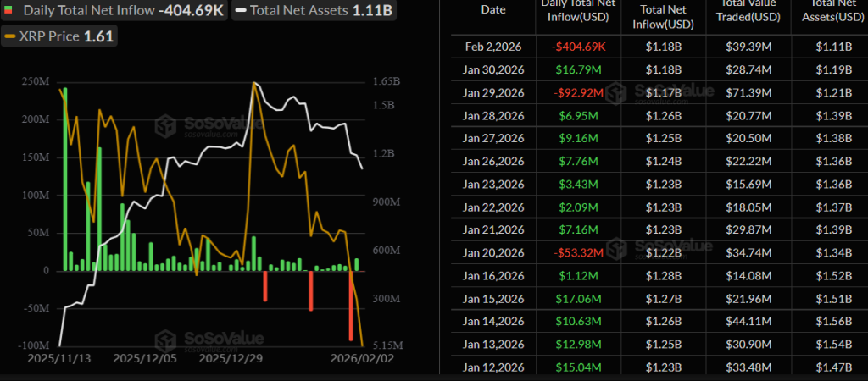Click the red-green Daily Net Inflow legend icon
868x381 pixels.
(x=9, y=12)
